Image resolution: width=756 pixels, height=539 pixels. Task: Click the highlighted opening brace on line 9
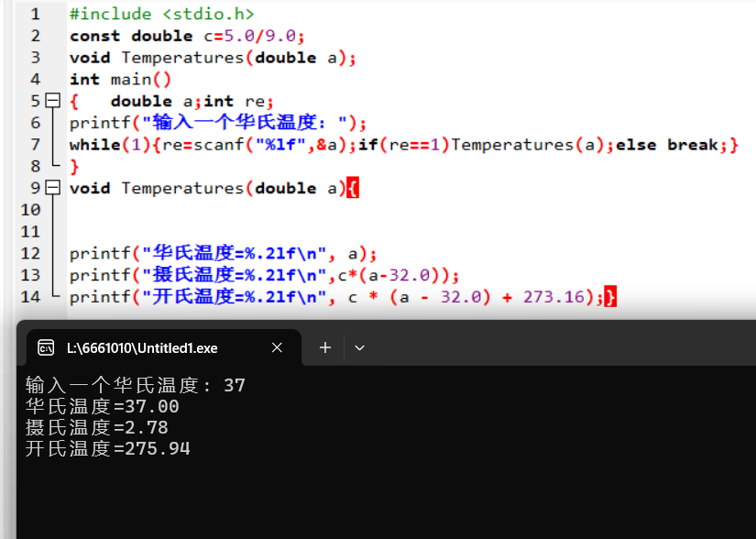353,188
